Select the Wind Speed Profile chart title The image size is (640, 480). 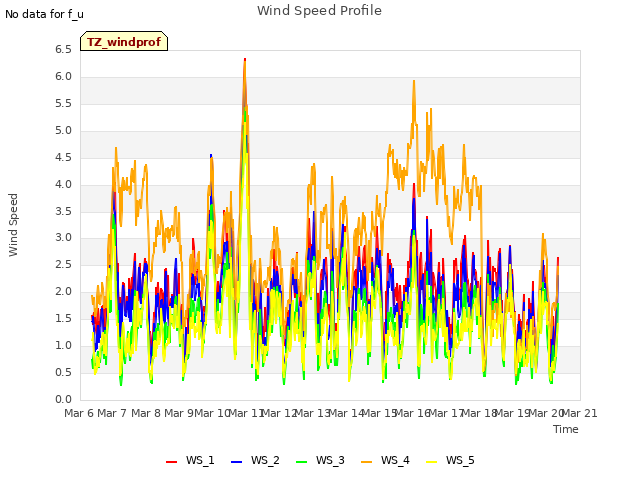coord(319,11)
